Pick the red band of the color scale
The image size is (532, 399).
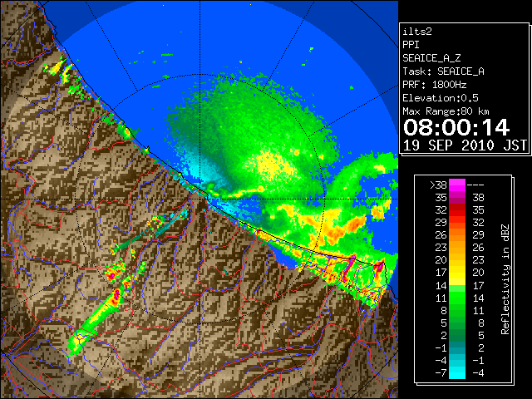click(x=457, y=210)
